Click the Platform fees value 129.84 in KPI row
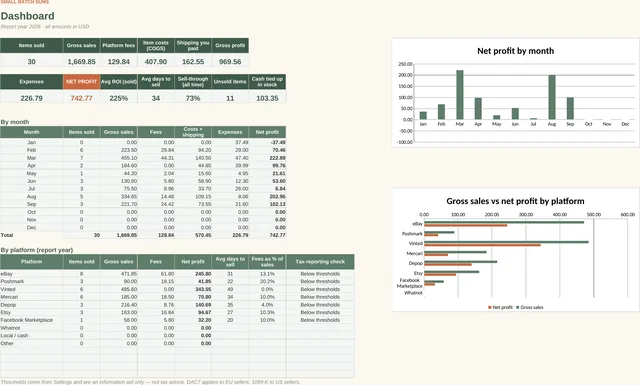 pyautogui.click(x=119, y=62)
